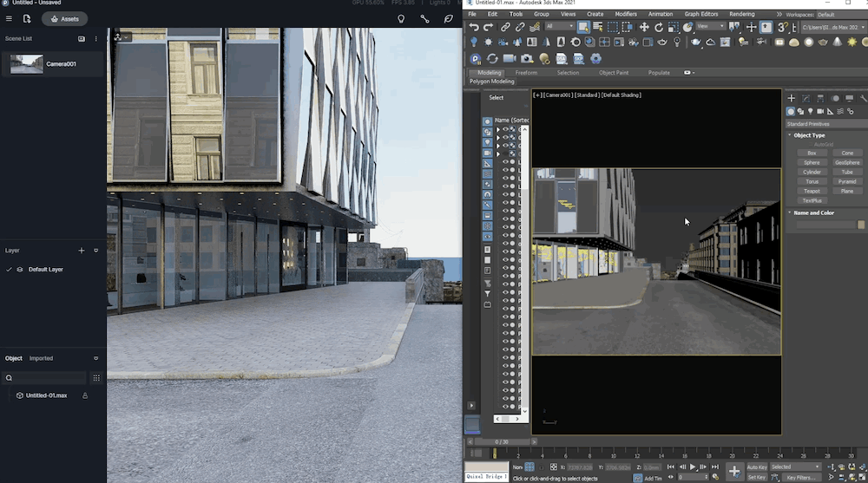Switch to the Object Paint ribbon tab
Image resolution: width=868 pixels, height=483 pixels.
click(x=614, y=73)
